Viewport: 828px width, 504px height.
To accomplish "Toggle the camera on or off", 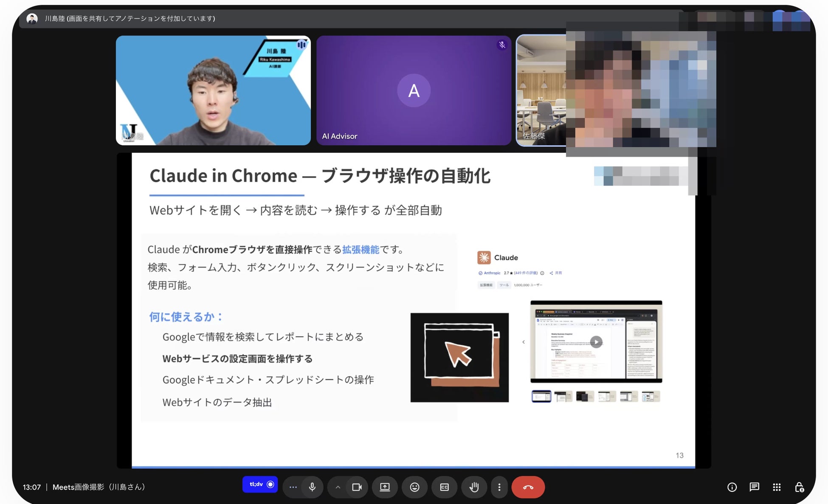I will tap(357, 487).
